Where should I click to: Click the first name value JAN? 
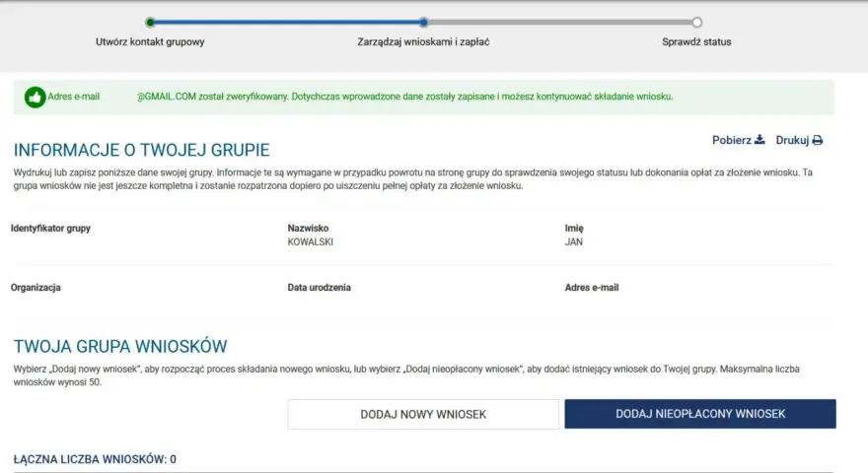pos(573,242)
